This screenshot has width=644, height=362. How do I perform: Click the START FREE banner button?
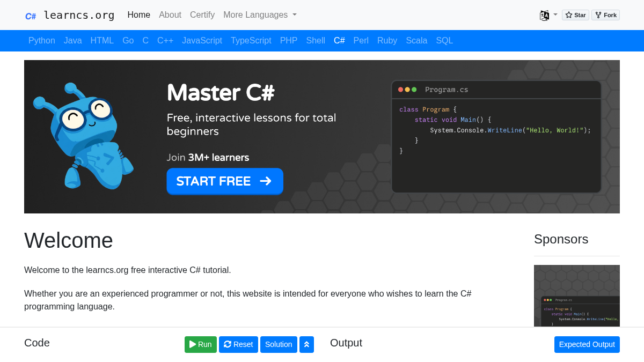click(x=225, y=181)
